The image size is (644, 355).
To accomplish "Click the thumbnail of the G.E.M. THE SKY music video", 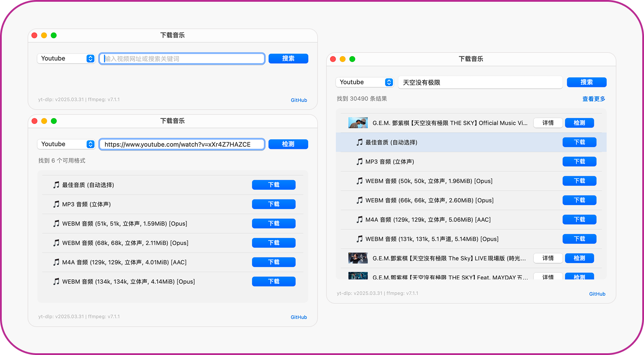I will (358, 123).
